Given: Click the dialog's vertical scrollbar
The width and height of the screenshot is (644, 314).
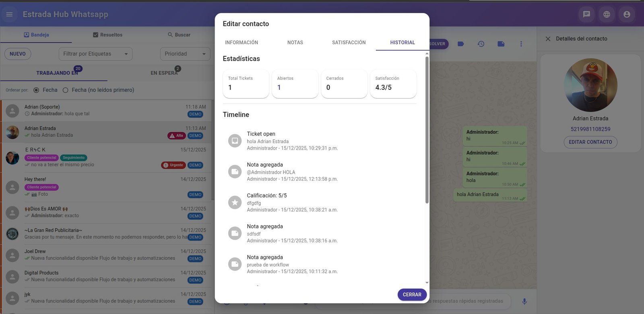Looking at the screenshot, I should (427, 130).
